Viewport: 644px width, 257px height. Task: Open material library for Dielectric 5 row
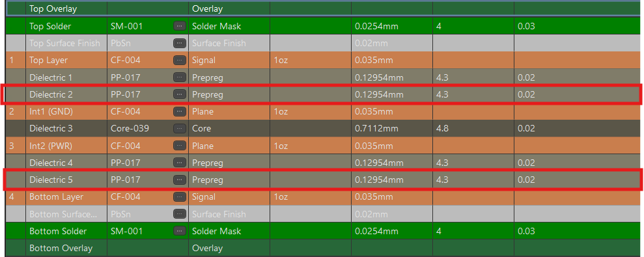pyautogui.click(x=180, y=180)
